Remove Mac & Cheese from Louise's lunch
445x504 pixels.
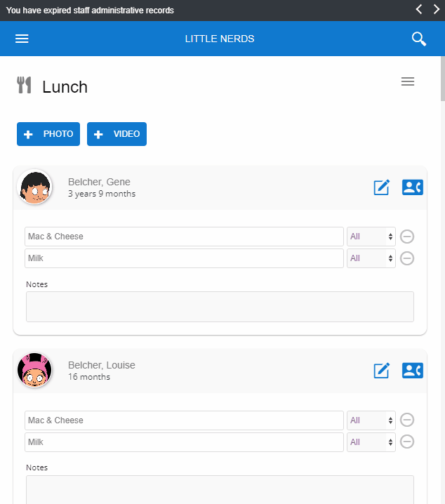407,420
